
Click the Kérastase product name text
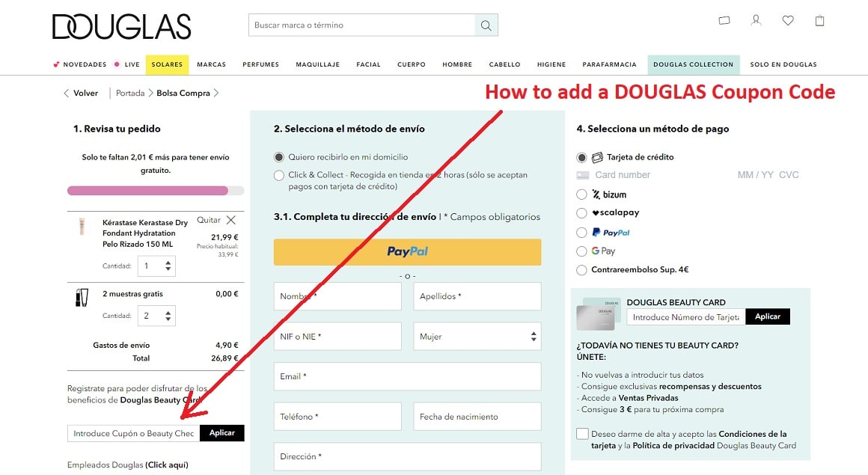(x=145, y=233)
